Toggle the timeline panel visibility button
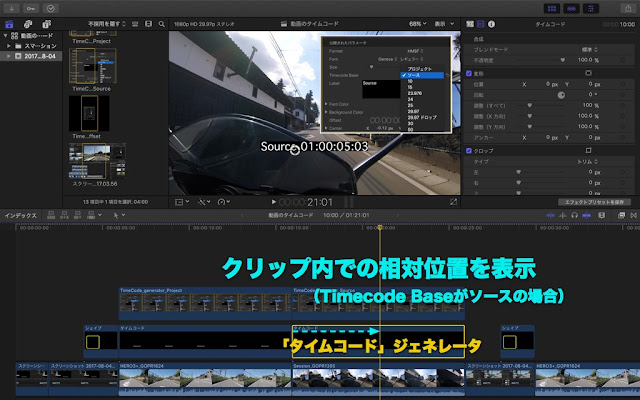Image resolution: width=640 pixels, height=400 pixels. (571, 8)
